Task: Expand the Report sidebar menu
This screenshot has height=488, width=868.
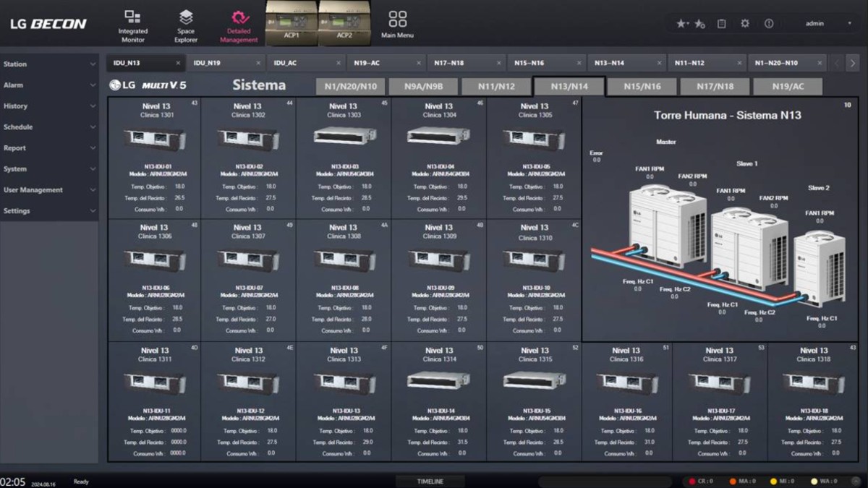Action: (49, 148)
